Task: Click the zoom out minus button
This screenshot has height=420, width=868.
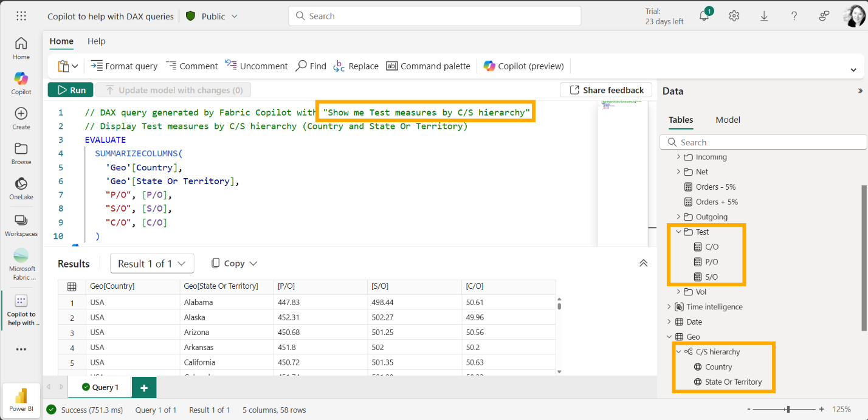Action: pyautogui.click(x=749, y=409)
